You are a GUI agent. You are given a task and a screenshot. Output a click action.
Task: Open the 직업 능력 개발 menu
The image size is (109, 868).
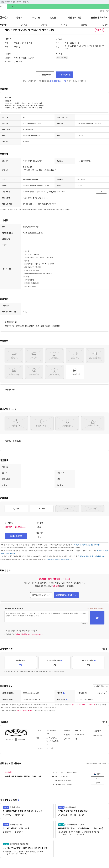74,18
